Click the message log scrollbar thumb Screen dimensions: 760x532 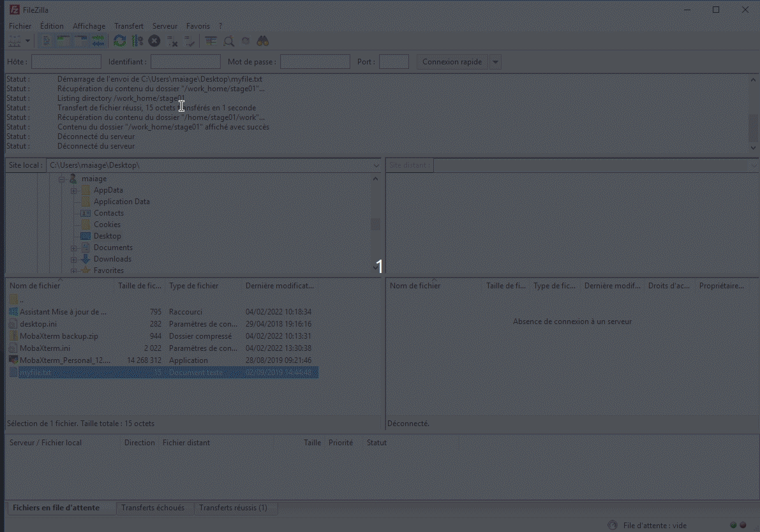click(753, 128)
